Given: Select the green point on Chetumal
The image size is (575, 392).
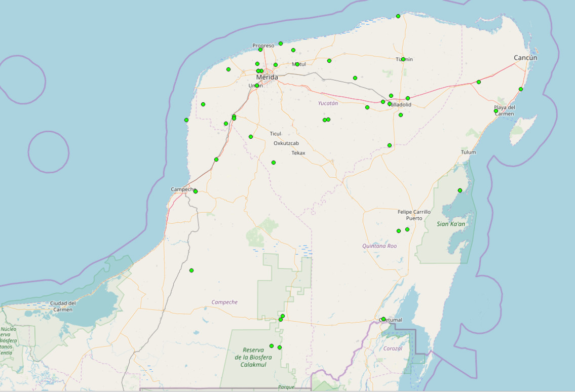Looking at the screenshot, I should (x=383, y=319).
